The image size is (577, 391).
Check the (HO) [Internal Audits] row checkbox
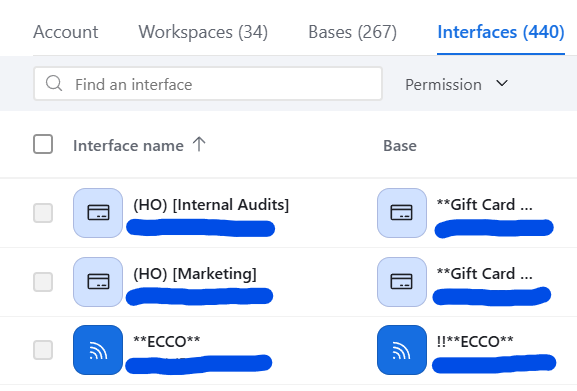click(x=43, y=213)
